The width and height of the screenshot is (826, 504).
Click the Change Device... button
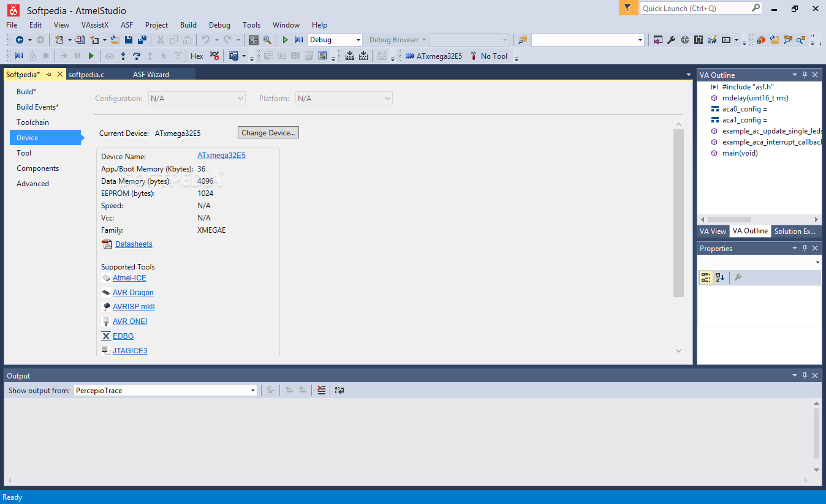[268, 132]
